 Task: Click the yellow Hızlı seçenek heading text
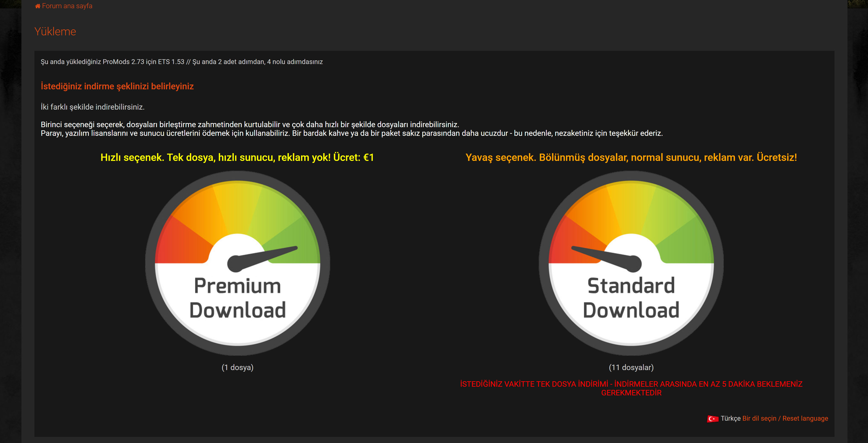click(x=237, y=157)
